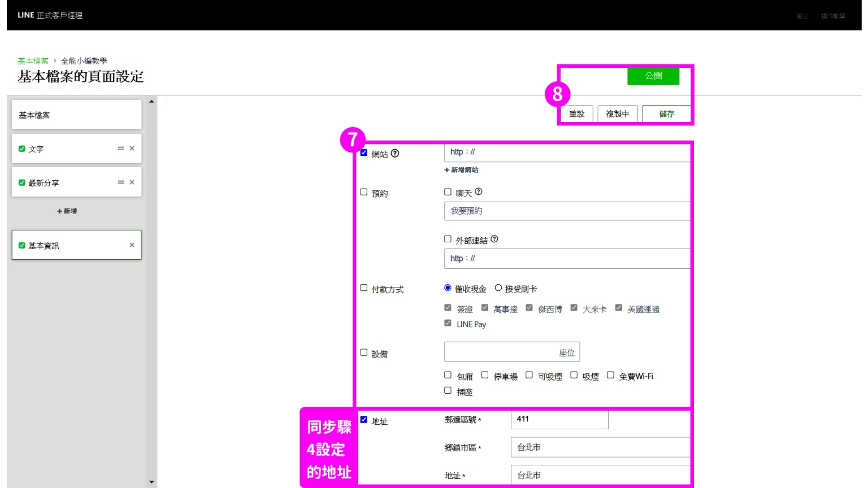Remove 基本資訊 section with X icon
Viewport: 868px width, 488px height.
click(132, 245)
